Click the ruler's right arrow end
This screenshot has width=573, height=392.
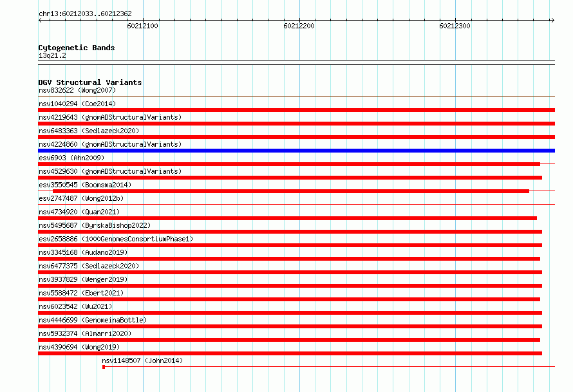click(552, 21)
